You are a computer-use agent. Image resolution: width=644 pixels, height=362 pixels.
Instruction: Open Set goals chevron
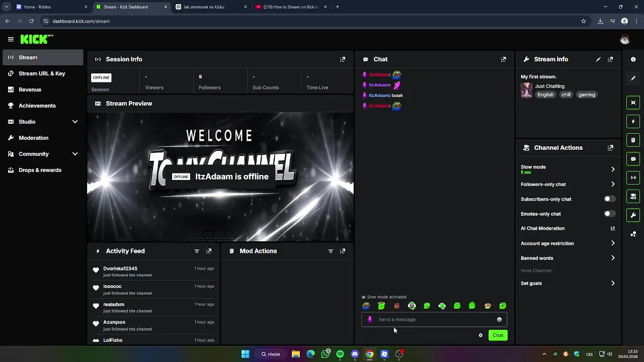point(613,283)
